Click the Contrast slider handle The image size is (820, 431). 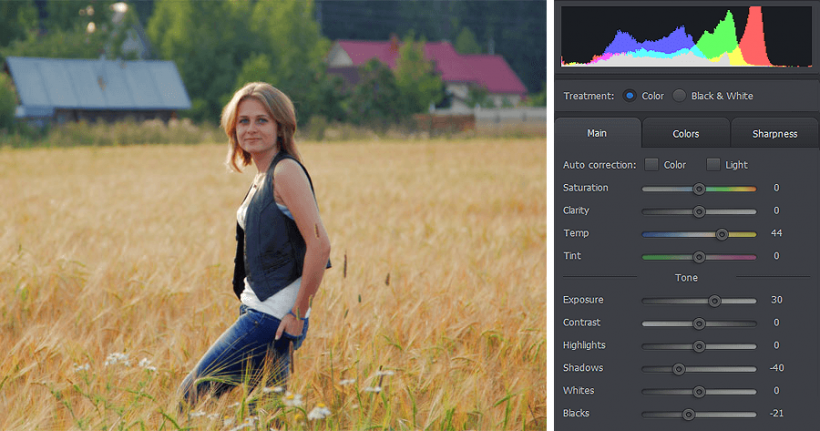(699, 324)
